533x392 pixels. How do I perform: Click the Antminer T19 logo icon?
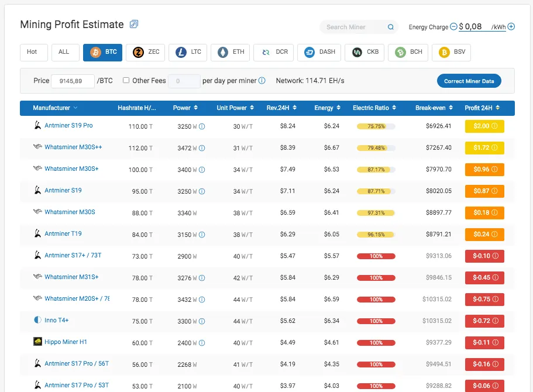coord(37,233)
